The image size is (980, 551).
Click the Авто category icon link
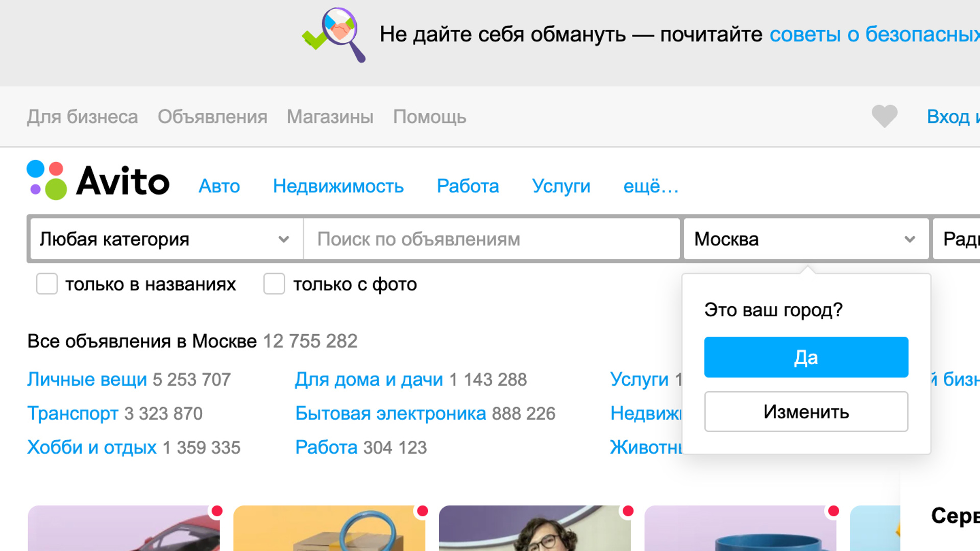219,185
